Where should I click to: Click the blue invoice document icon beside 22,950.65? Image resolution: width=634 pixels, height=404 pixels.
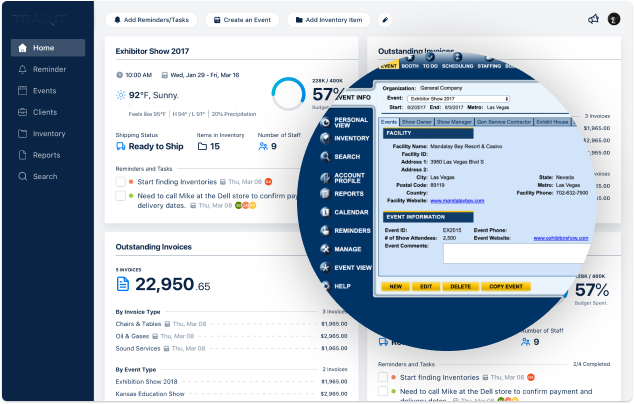coord(123,284)
